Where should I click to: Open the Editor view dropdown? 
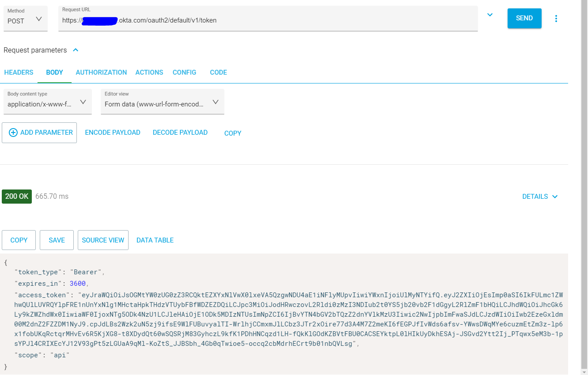162,102
